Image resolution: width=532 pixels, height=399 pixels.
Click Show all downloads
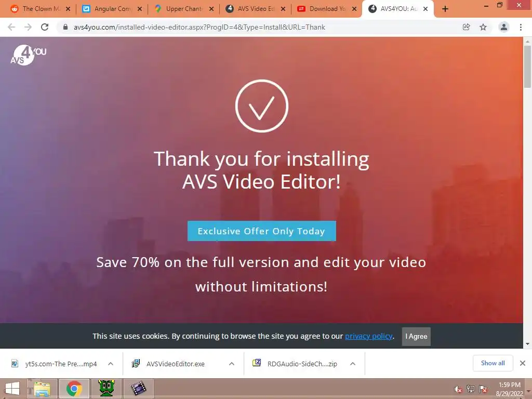click(493, 363)
